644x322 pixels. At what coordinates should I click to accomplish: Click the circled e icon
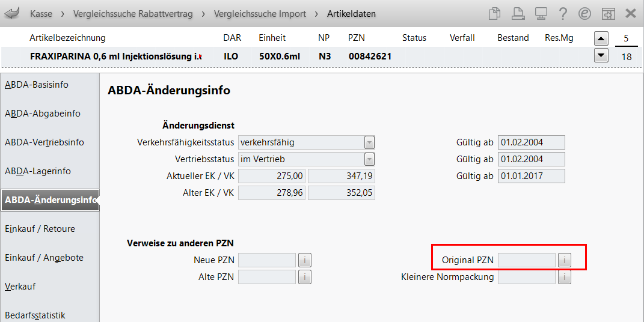(584, 13)
